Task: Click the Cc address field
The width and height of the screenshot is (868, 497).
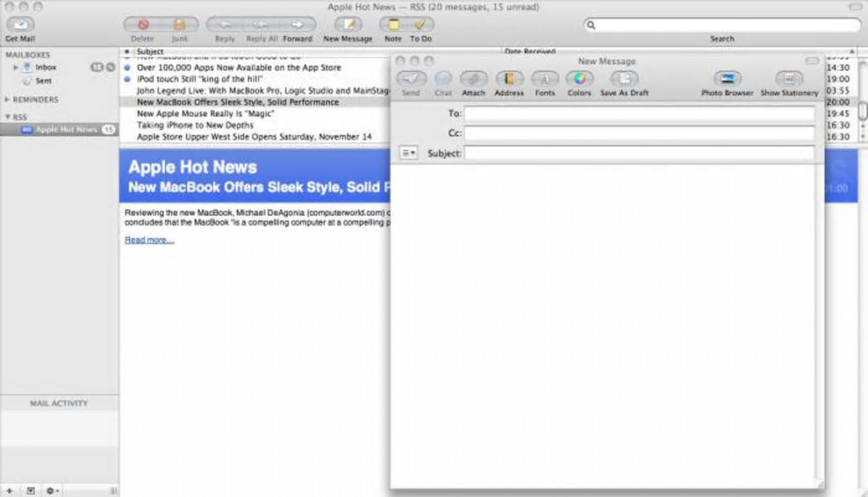Action: pos(639,134)
